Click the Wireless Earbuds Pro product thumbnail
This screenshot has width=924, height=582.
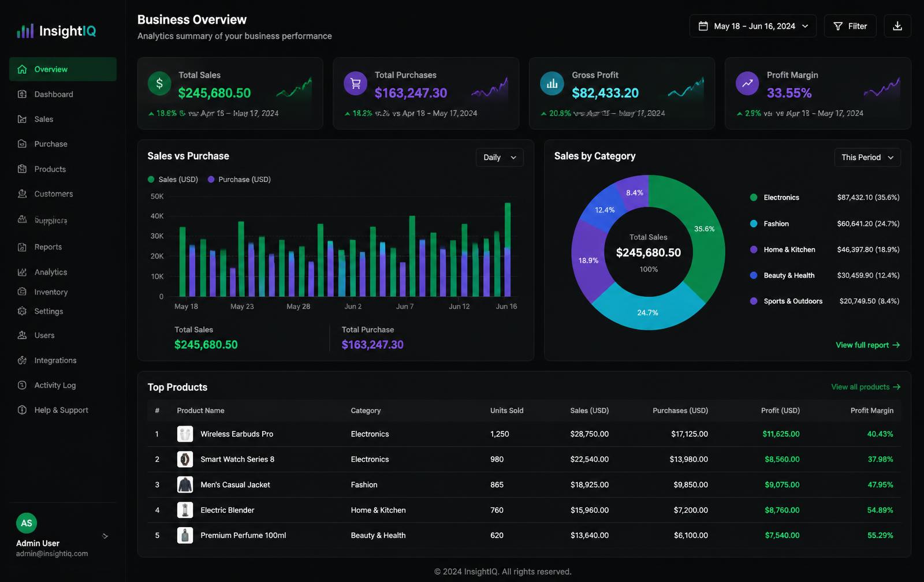(185, 434)
